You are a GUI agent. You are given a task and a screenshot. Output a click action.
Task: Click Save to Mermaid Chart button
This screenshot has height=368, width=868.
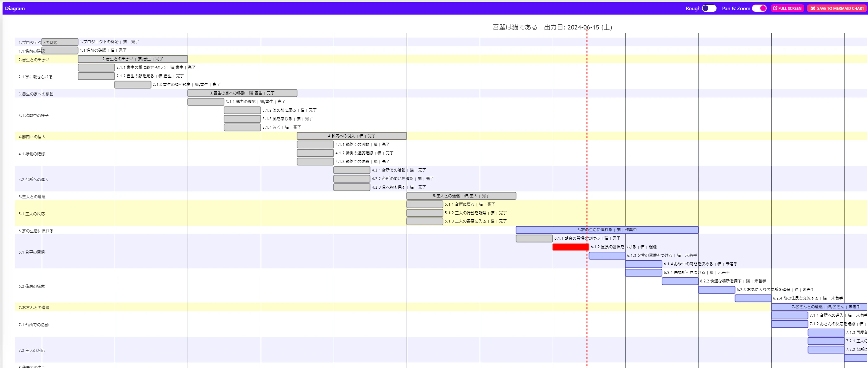[837, 9]
